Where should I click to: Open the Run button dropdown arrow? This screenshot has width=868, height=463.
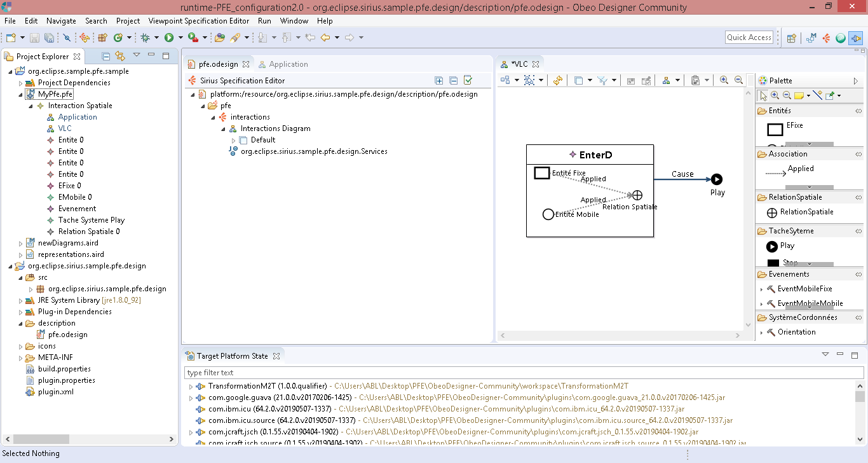pos(180,38)
